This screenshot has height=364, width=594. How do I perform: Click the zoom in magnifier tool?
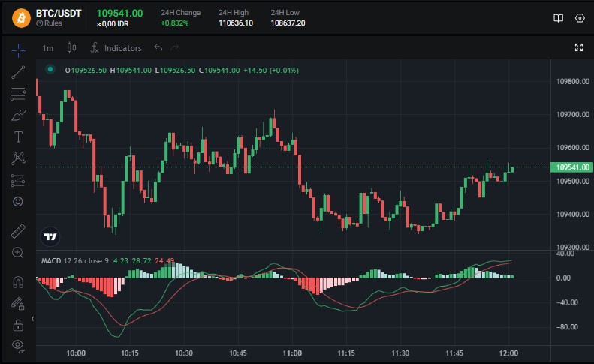tap(18, 253)
